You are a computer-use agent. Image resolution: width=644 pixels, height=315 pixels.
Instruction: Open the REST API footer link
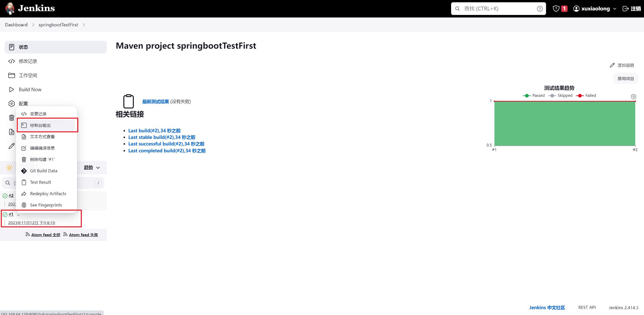(587, 307)
